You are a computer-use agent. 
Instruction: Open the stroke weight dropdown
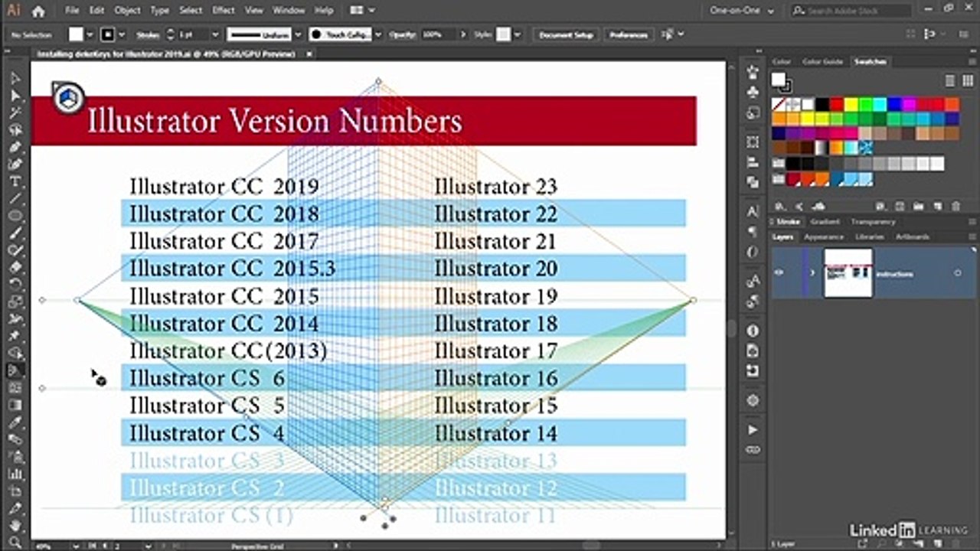coord(214,34)
